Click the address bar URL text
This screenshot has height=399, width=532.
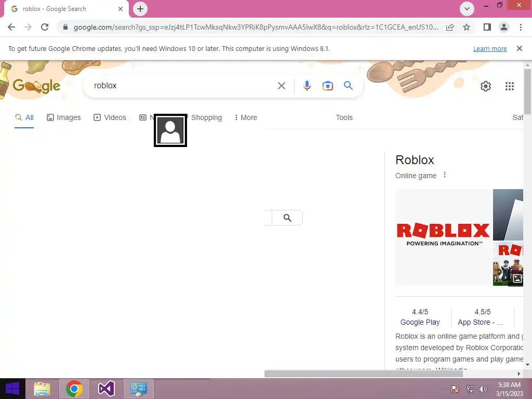pyautogui.click(x=256, y=27)
